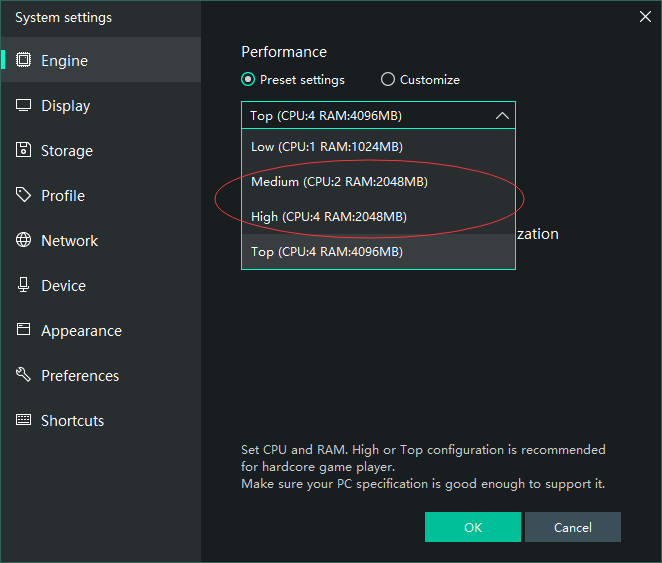Choose High (CPU:4 RAM:2048MB) preset
This screenshot has width=662, height=563.
(x=329, y=217)
